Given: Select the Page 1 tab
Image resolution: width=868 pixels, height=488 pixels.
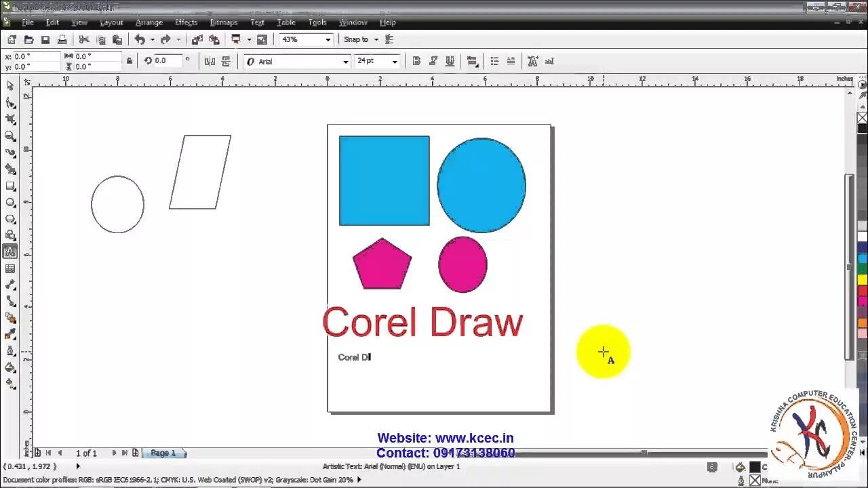Looking at the screenshot, I should [163, 453].
